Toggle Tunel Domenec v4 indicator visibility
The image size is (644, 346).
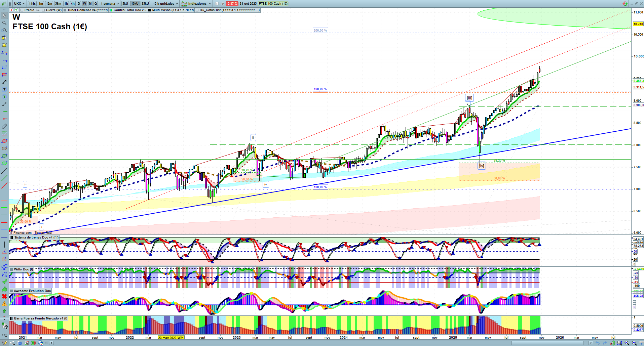point(65,10)
